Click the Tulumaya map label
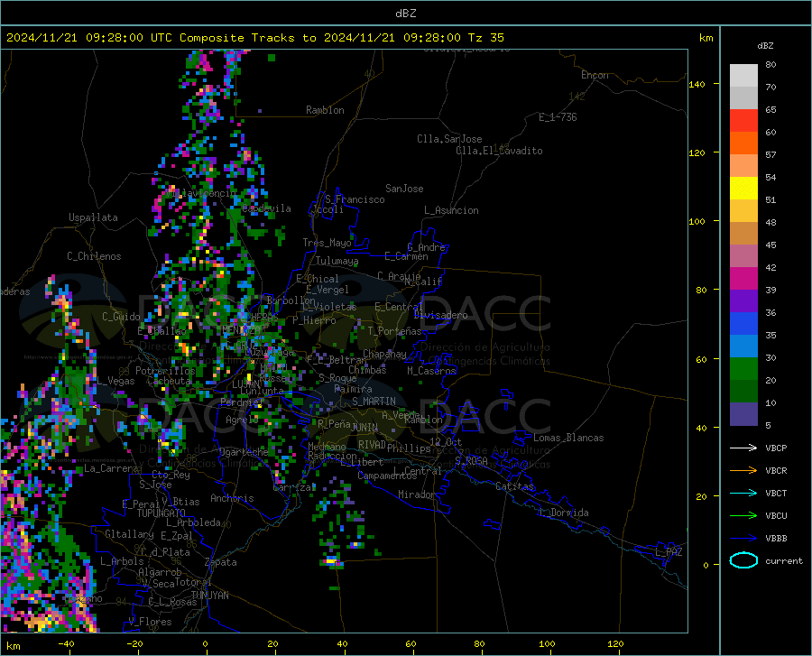This screenshot has width=812, height=656. click(337, 261)
